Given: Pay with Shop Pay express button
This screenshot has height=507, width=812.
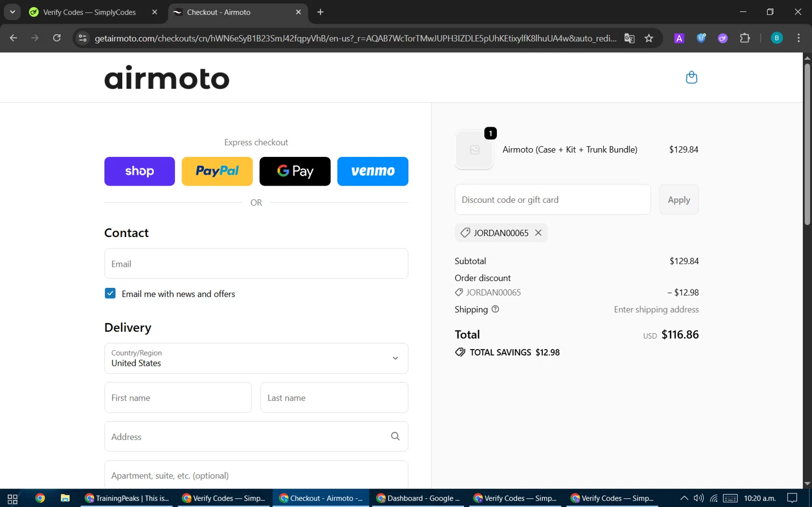Looking at the screenshot, I should coord(140,171).
